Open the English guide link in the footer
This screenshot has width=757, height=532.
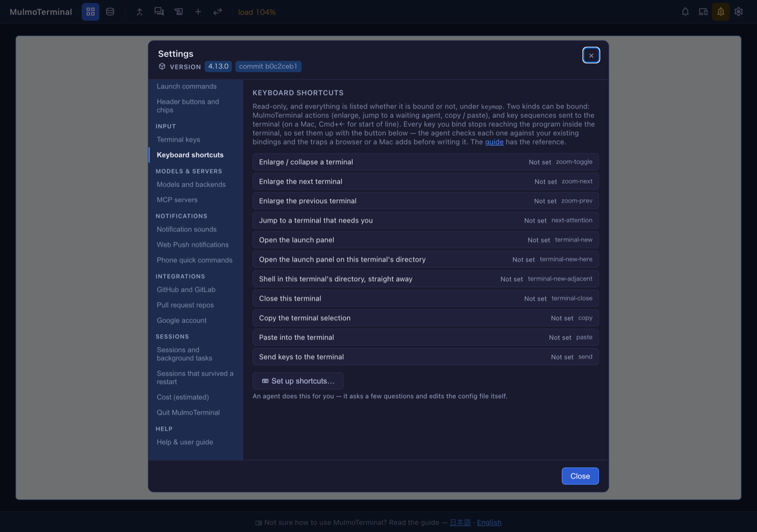pos(489,523)
